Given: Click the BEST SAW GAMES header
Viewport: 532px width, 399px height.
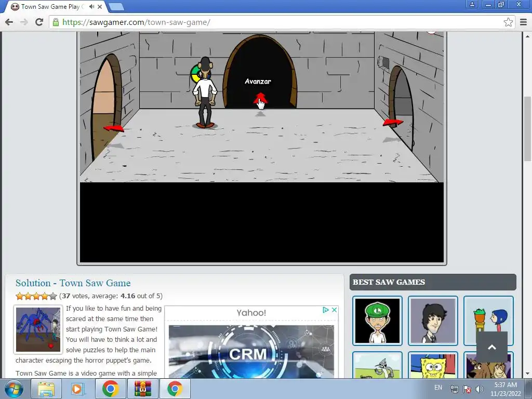Looking at the screenshot, I should point(433,282).
